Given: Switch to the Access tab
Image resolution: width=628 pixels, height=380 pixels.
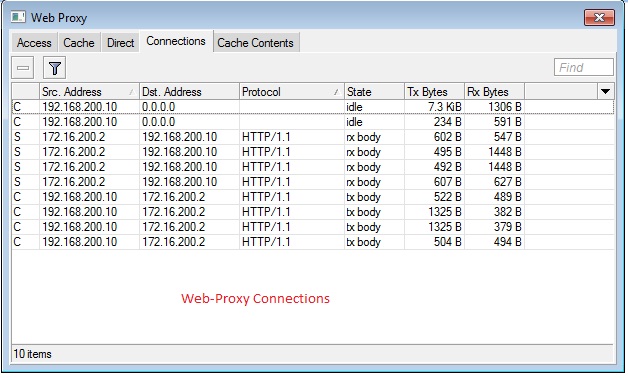Looking at the screenshot, I should (34, 43).
